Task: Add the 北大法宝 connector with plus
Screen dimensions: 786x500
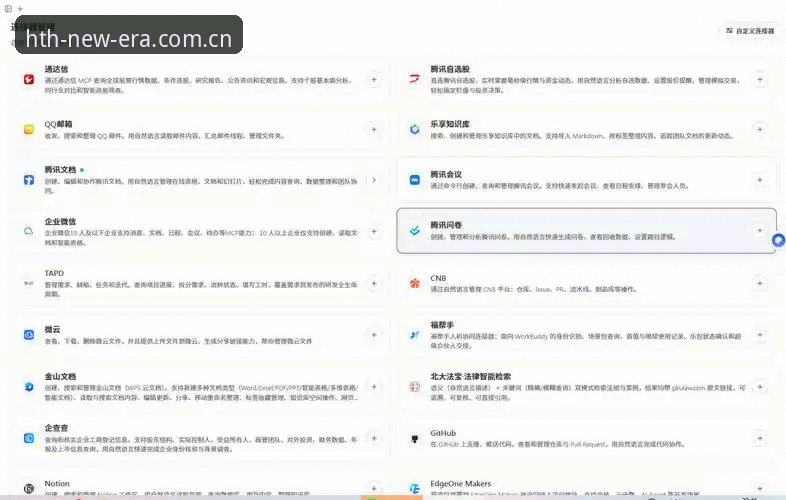Action: (760, 387)
